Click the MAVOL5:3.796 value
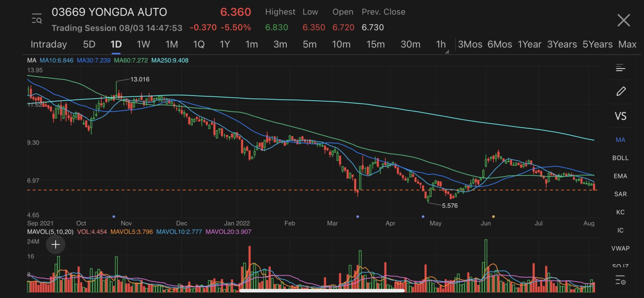Viewport: 644px width, 298px height. coord(131,232)
